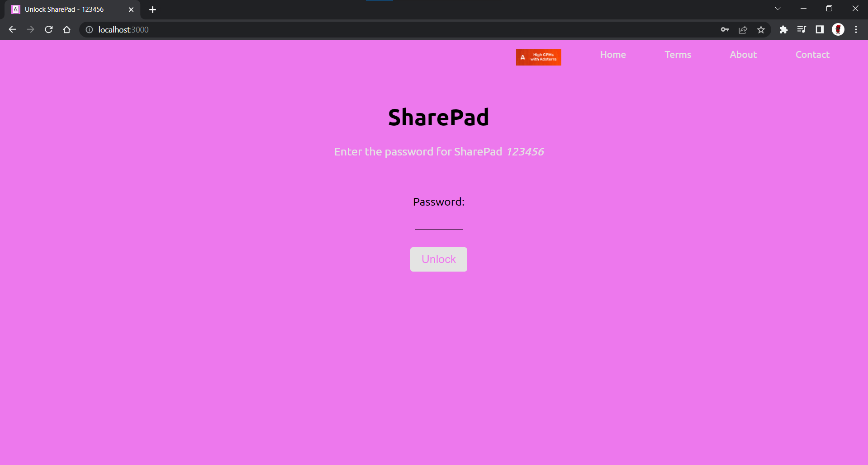
Task: Open the side panel icon
Action: click(x=820, y=29)
